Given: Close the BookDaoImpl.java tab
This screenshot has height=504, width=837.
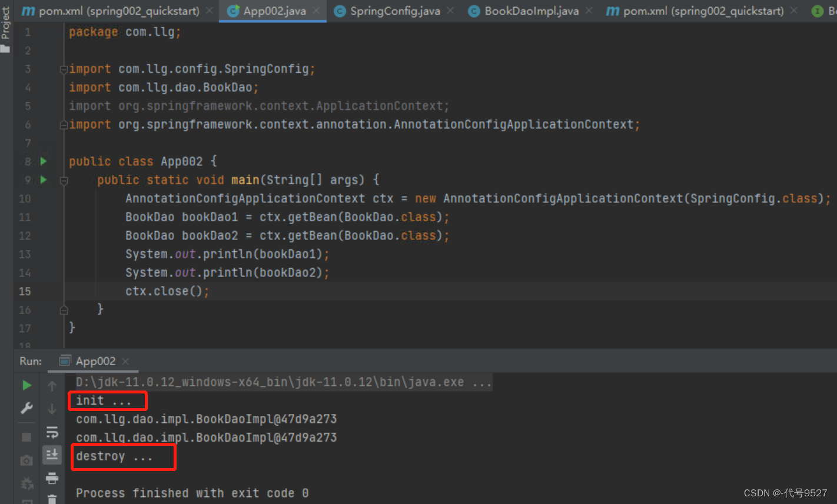Looking at the screenshot, I should [x=589, y=11].
